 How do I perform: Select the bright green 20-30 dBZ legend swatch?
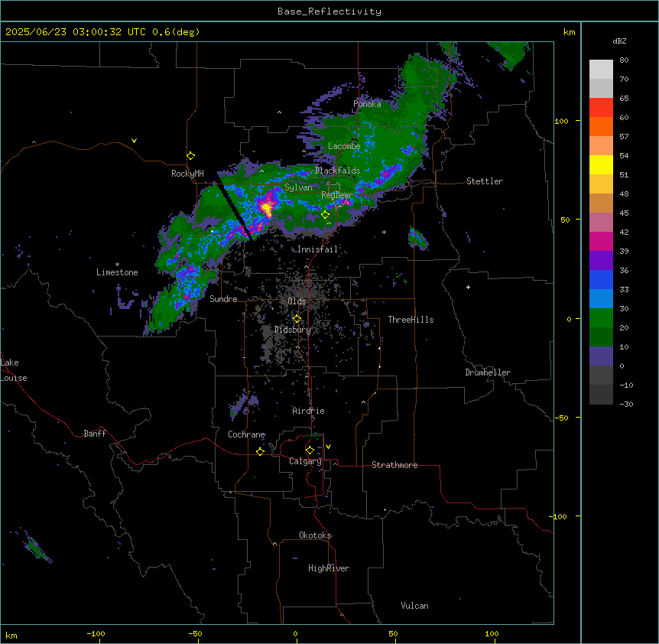tap(601, 318)
